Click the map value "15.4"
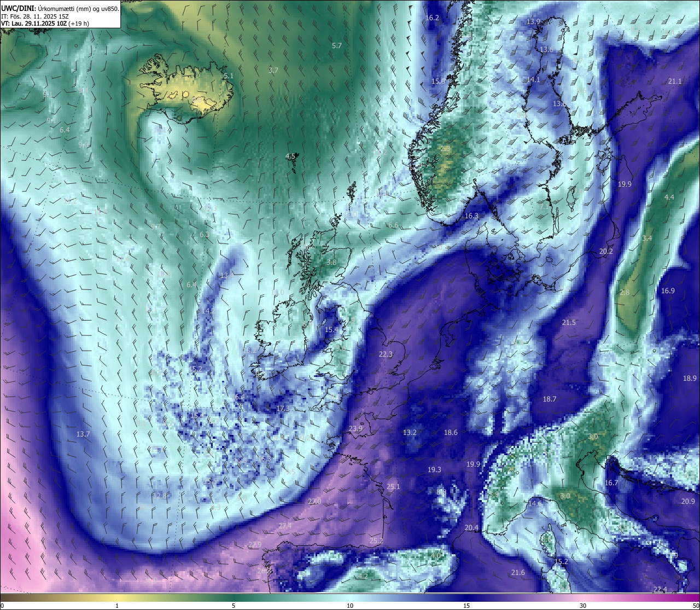Image resolution: width=700 pixels, height=610 pixels. [x=331, y=330]
